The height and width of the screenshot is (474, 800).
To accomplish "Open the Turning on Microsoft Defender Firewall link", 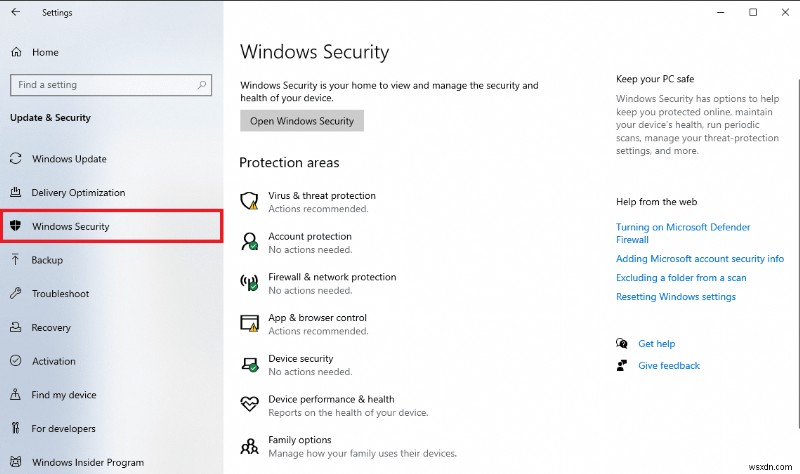I will click(683, 228).
